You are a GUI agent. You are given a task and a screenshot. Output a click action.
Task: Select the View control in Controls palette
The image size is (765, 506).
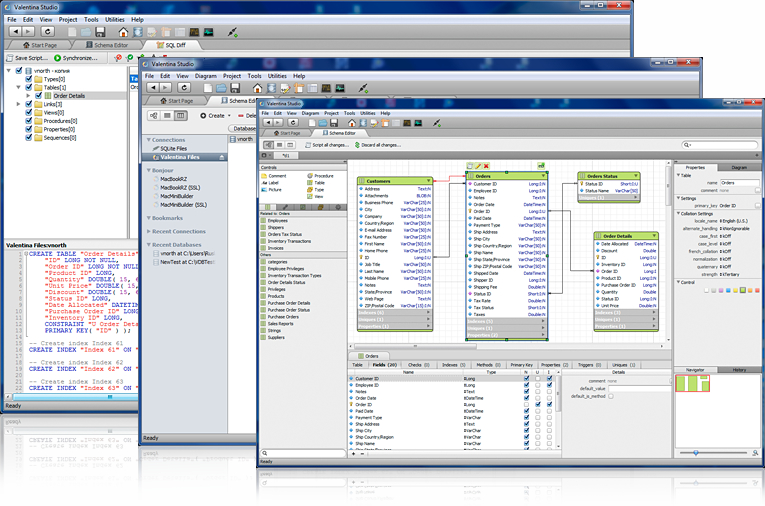point(315,196)
